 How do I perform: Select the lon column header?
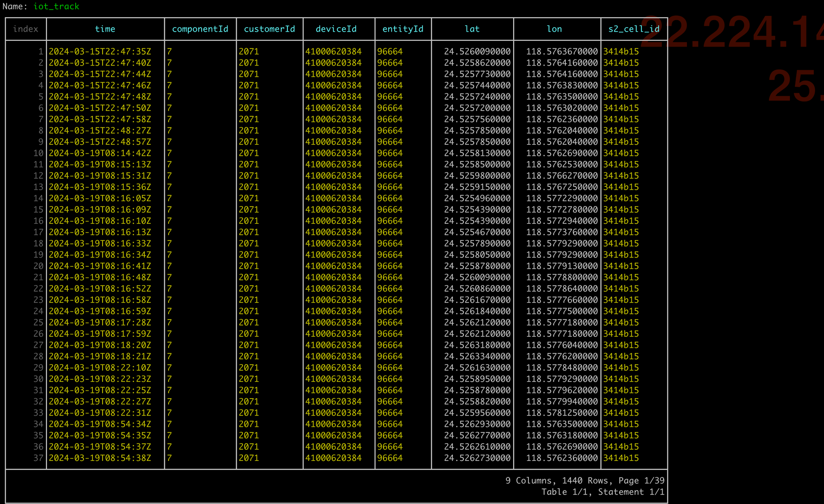point(554,29)
